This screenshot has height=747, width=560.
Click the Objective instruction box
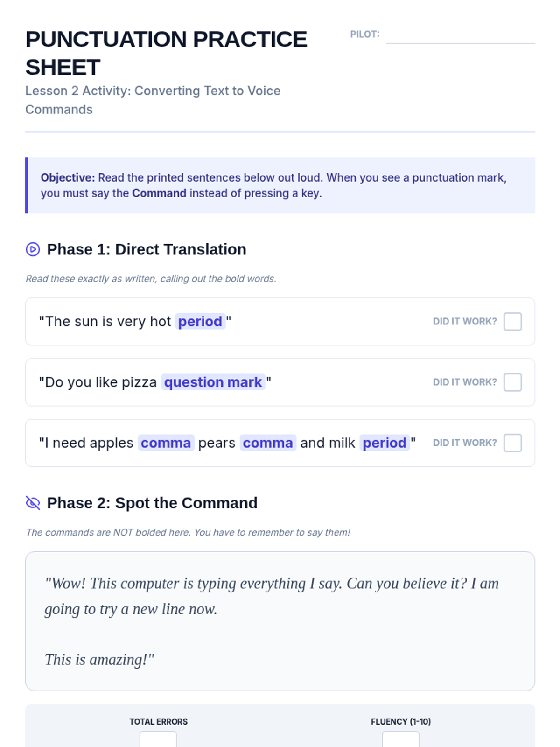tap(280, 185)
